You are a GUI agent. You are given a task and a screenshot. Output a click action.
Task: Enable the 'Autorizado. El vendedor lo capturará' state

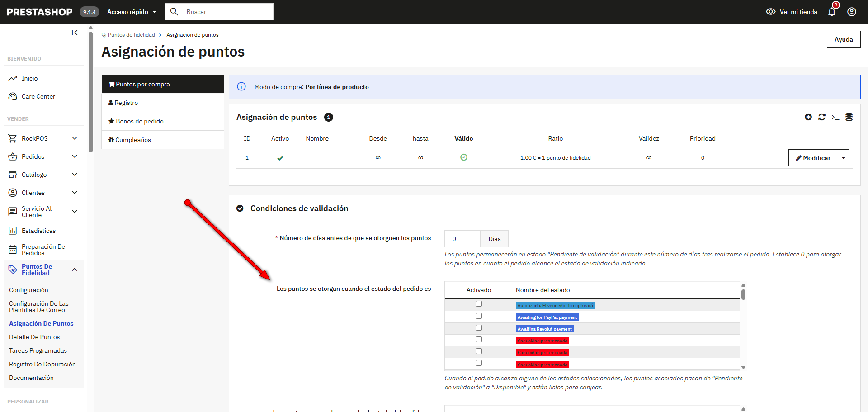[479, 304]
